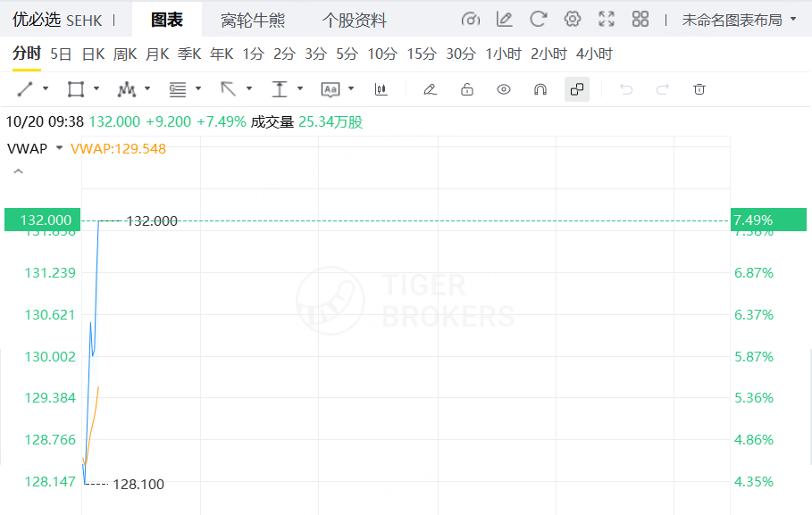
Task: Select the price range measure tool
Action: 280,89
